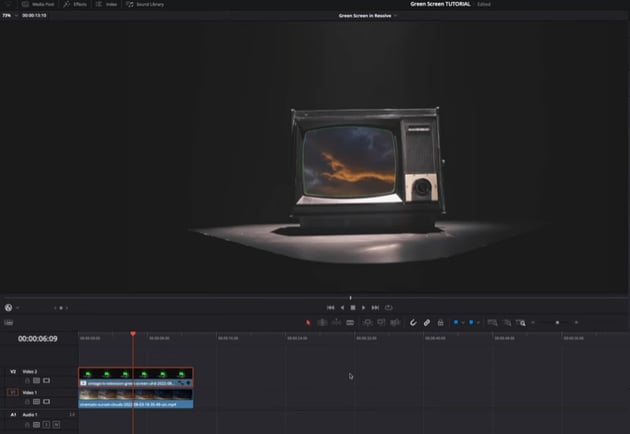Click the timeline zoom out minus
Viewport: 630px width, 434px height.
tap(533, 322)
